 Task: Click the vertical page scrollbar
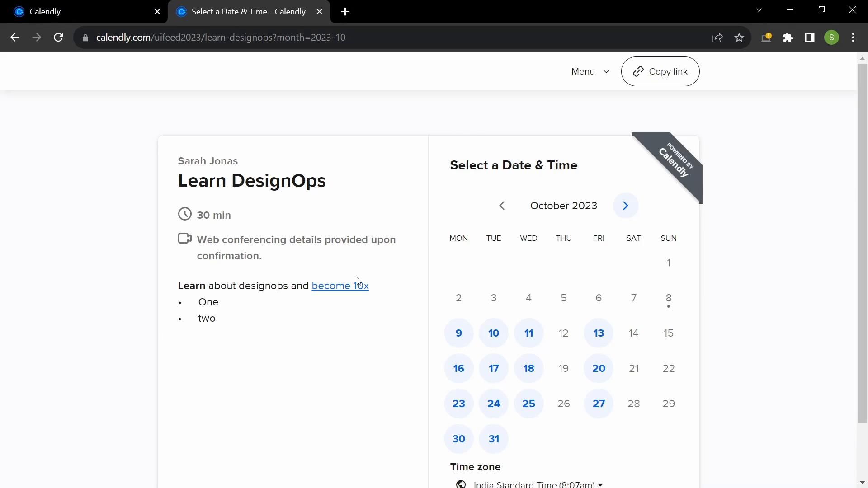click(862, 244)
